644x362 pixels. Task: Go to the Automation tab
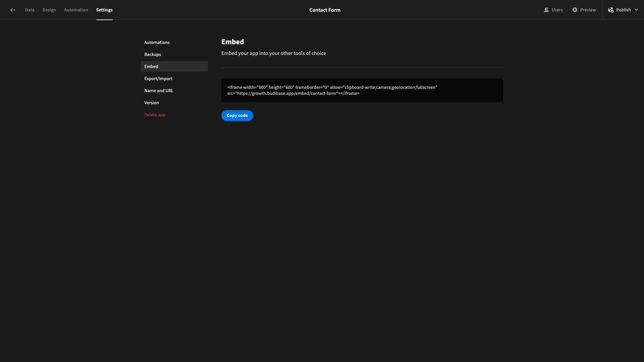click(x=76, y=10)
